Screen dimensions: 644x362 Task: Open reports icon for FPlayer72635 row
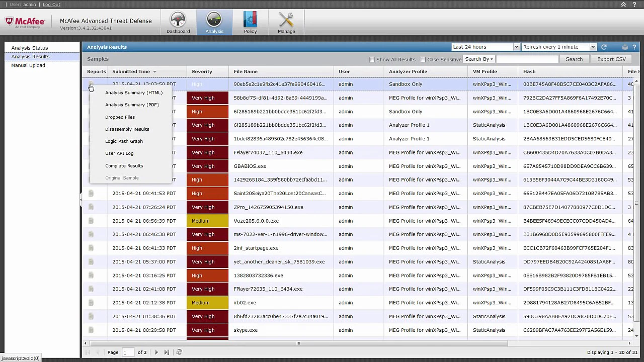click(x=91, y=289)
